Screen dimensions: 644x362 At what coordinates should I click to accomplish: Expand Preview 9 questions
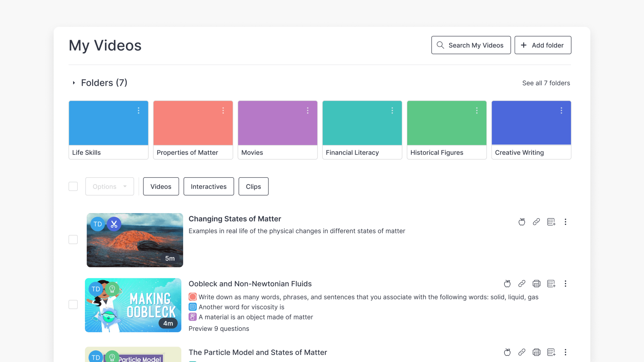click(x=219, y=329)
